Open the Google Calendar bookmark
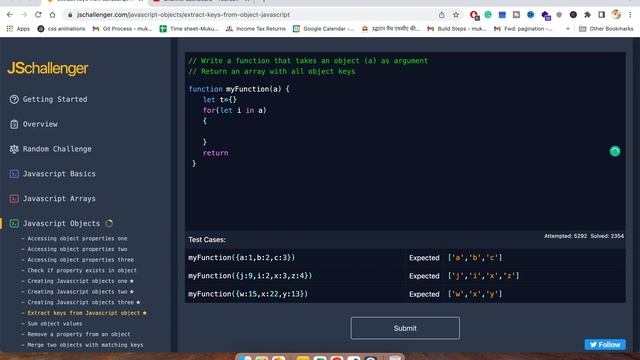The height and width of the screenshot is (360, 640). pyautogui.click(x=323, y=29)
